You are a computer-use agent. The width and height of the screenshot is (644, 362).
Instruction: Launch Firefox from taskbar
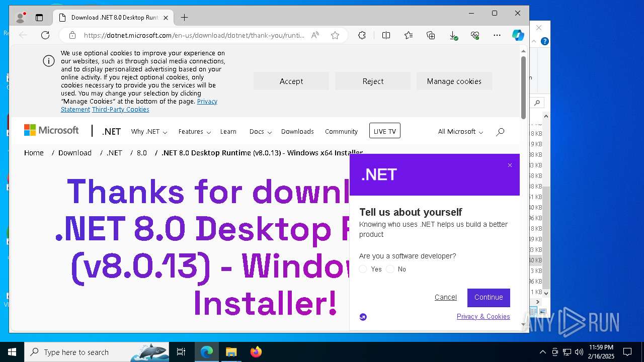coord(256,352)
